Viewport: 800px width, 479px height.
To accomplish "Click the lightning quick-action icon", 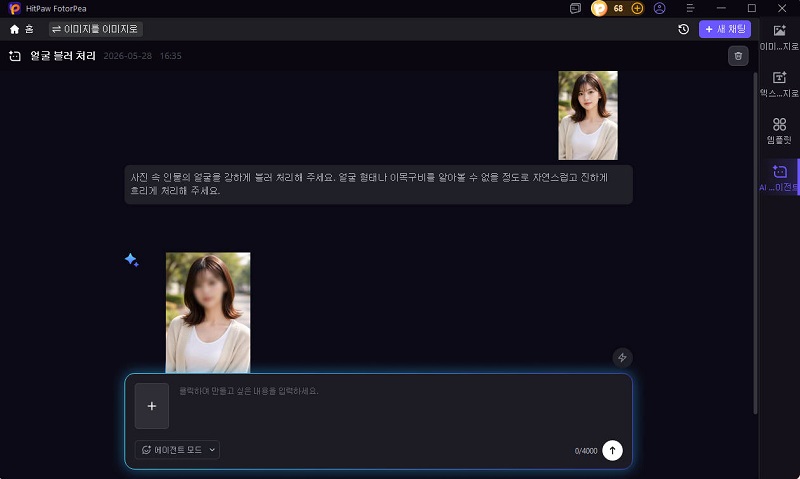I will (622, 358).
